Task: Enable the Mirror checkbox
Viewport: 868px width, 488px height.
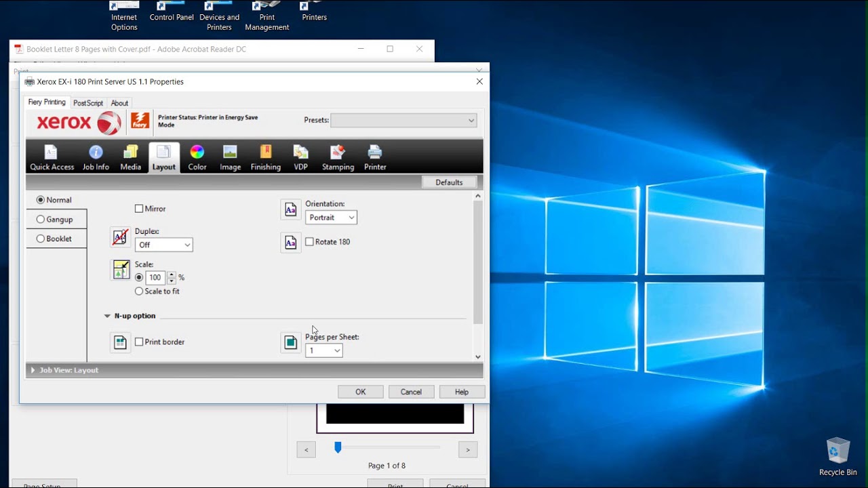Action: [x=139, y=209]
